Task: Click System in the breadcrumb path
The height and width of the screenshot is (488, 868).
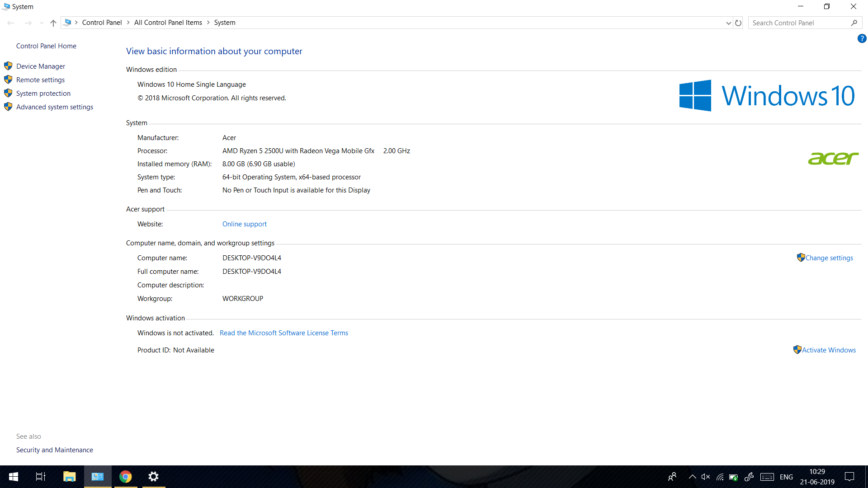Action: tap(225, 23)
